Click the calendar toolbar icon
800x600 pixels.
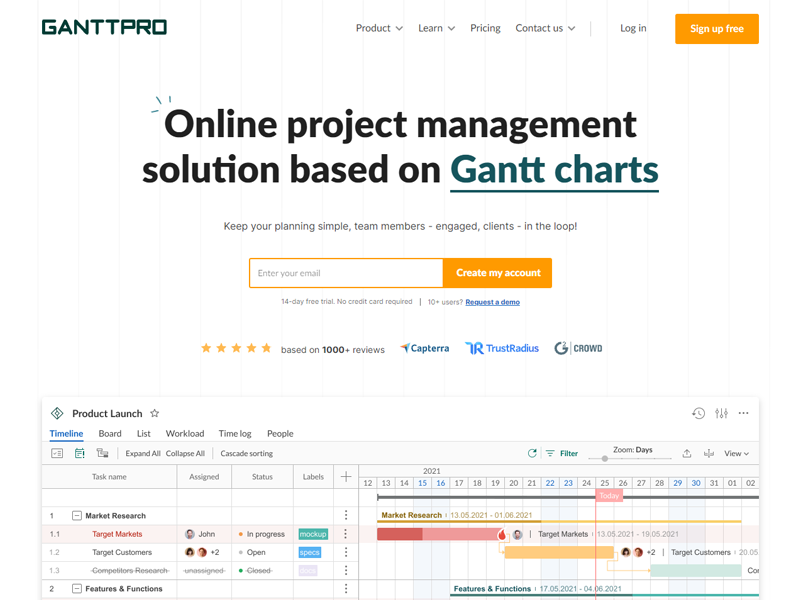(80, 453)
